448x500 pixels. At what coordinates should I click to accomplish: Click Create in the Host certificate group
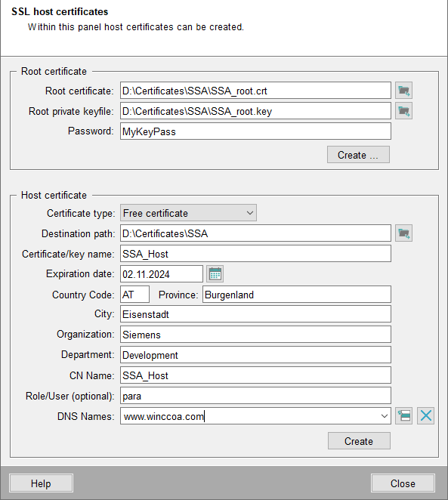click(x=359, y=441)
